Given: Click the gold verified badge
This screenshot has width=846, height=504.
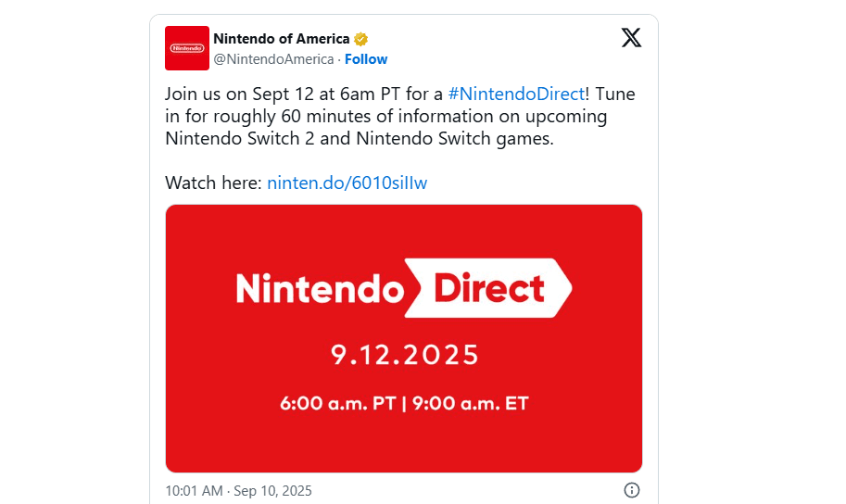Looking at the screenshot, I should [361, 39].
